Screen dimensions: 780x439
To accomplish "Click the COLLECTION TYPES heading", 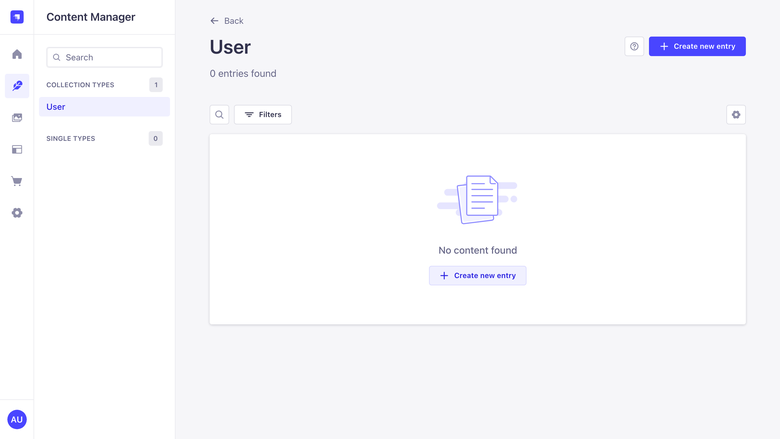I will (x=80, y=85).
